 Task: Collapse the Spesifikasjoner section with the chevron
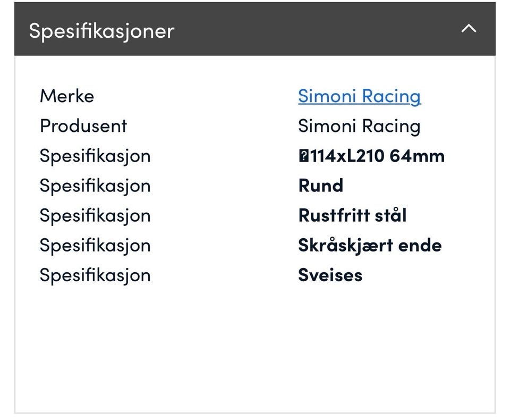click(468, 29)
